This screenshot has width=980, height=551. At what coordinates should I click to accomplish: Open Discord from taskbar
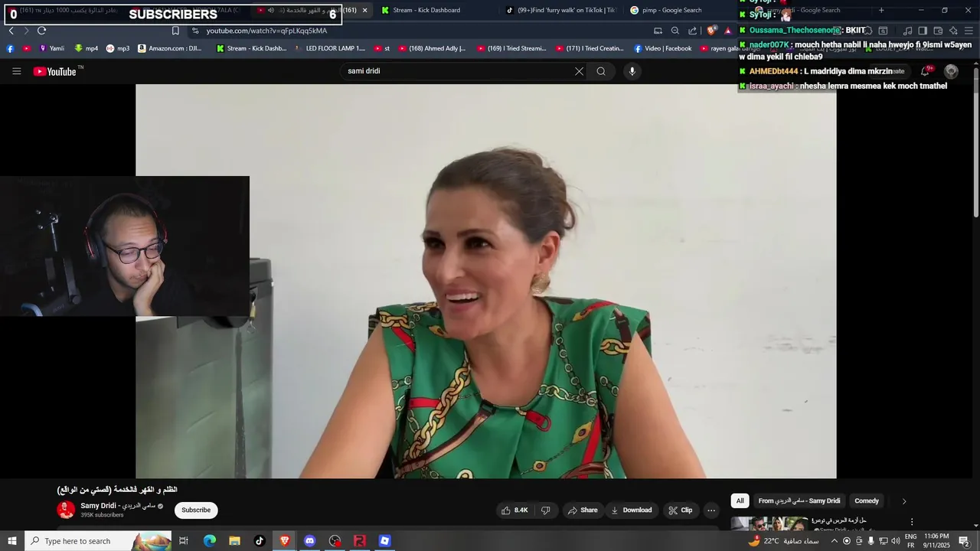point(309,541)
